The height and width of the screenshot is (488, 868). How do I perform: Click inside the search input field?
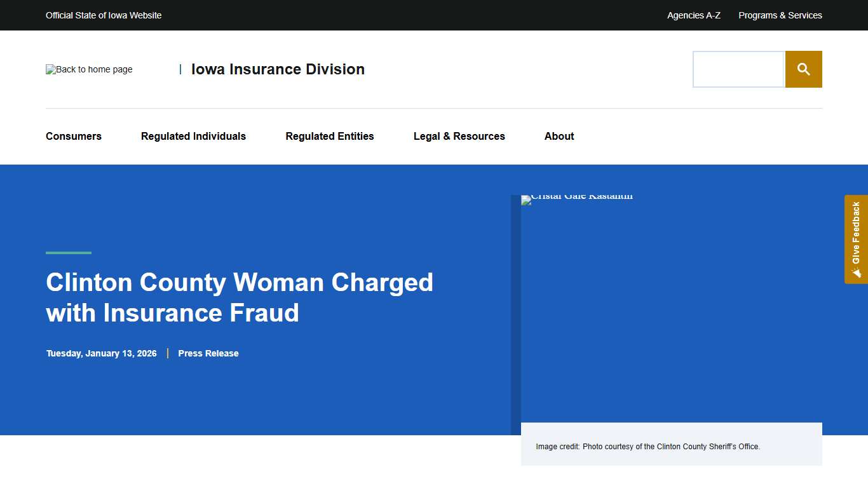click(x=738, y=69)
